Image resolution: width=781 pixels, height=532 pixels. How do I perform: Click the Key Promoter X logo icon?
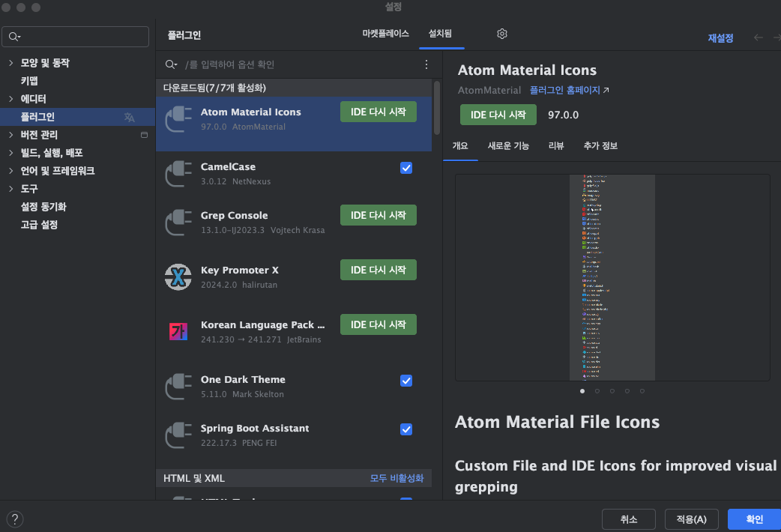178,277
